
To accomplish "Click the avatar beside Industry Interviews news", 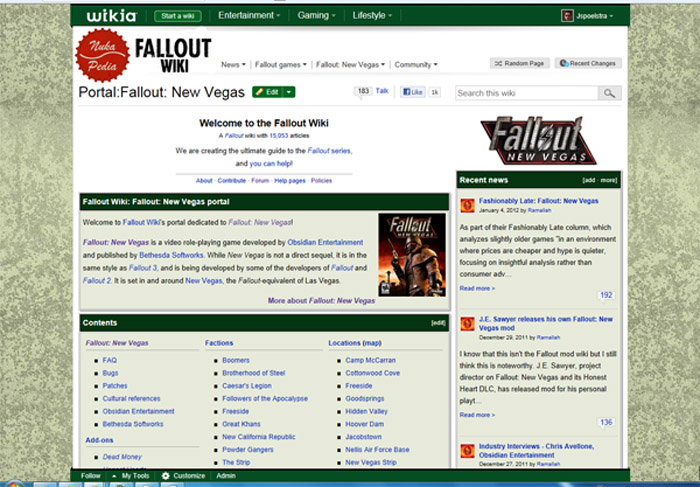I will 467,451.
